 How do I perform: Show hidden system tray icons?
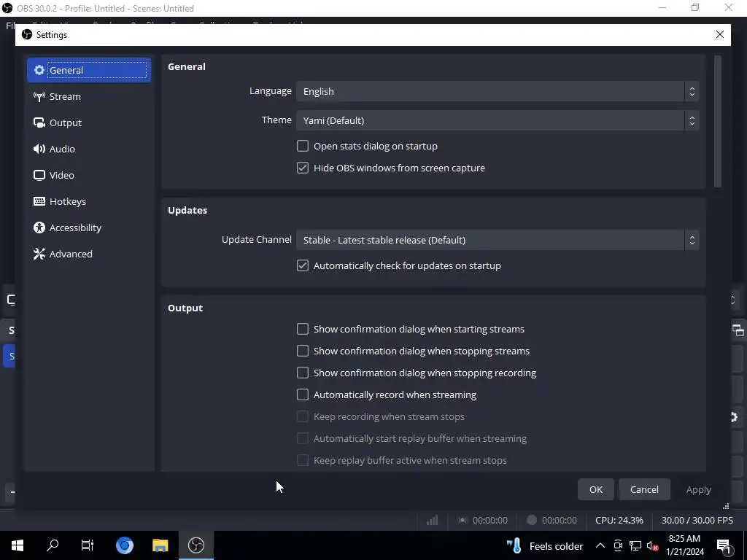click(600, 545)
